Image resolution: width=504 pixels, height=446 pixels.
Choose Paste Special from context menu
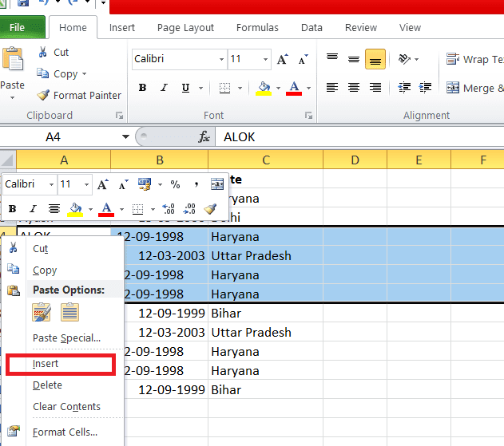click(66, 338)
